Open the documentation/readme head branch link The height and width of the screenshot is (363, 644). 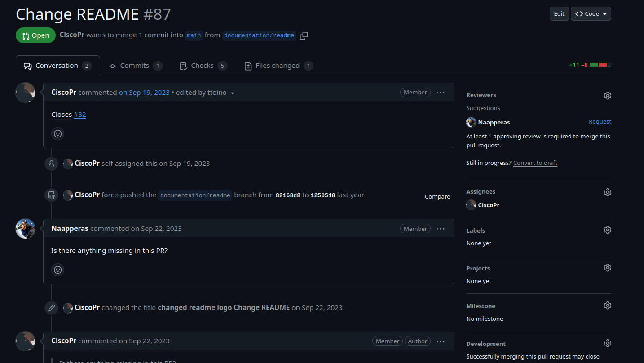coord(259,35)
